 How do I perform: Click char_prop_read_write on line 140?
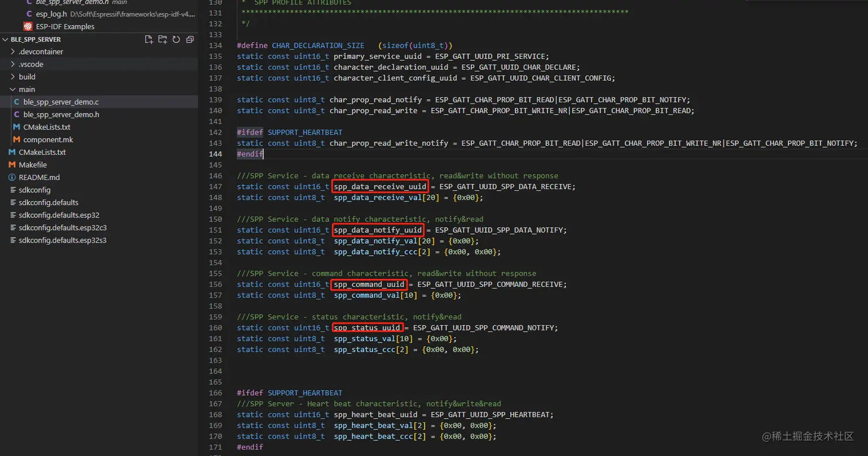[x=373, y=111]
